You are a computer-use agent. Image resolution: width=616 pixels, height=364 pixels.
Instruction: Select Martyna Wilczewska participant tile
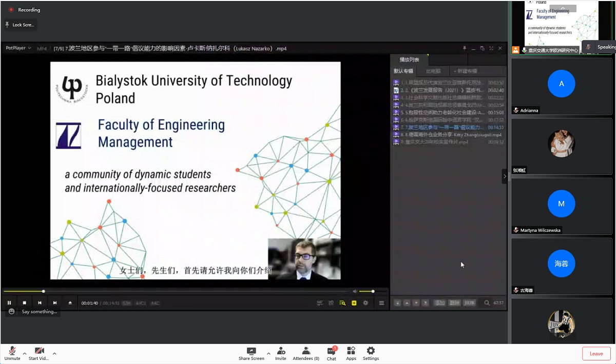[x=561, y=206]
